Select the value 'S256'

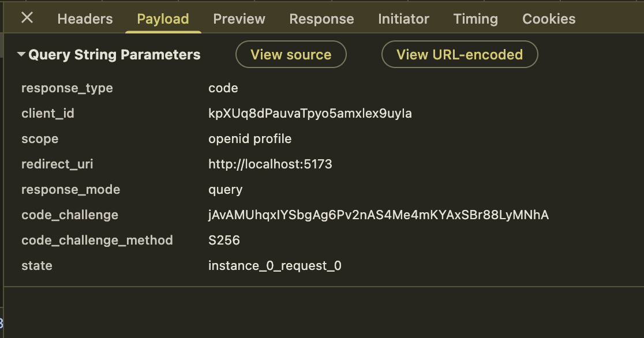[224, 241]
